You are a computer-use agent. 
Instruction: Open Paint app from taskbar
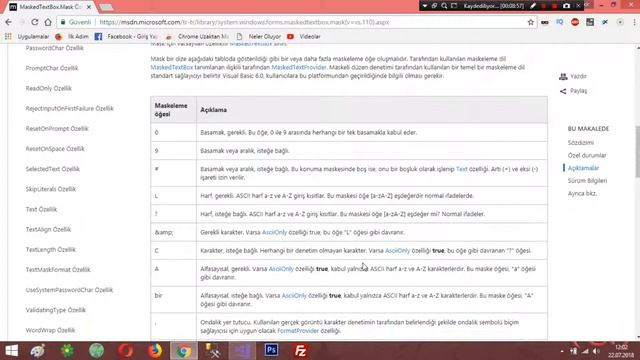(38, 351)
